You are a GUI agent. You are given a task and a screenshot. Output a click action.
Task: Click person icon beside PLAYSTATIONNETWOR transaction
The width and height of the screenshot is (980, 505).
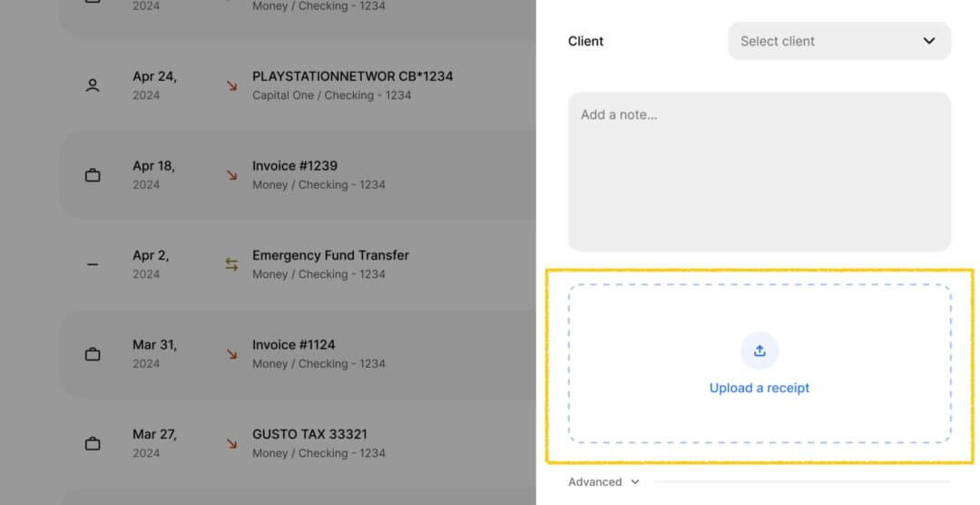pos(93,85)
